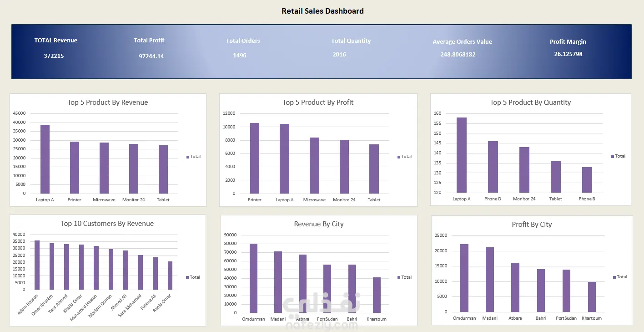Image resolution: width=644 pixels, height=332 pixels.
Task: Click the Madani bar in Revenue By City
Action: 278,282
